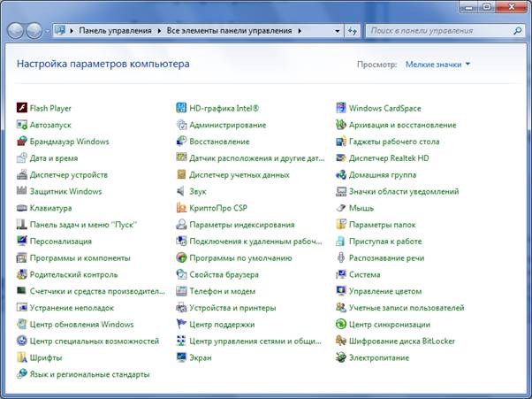Expand the Мелкие значки view dropdown
This screenshot has width=532, height=399.
[438, 65]
